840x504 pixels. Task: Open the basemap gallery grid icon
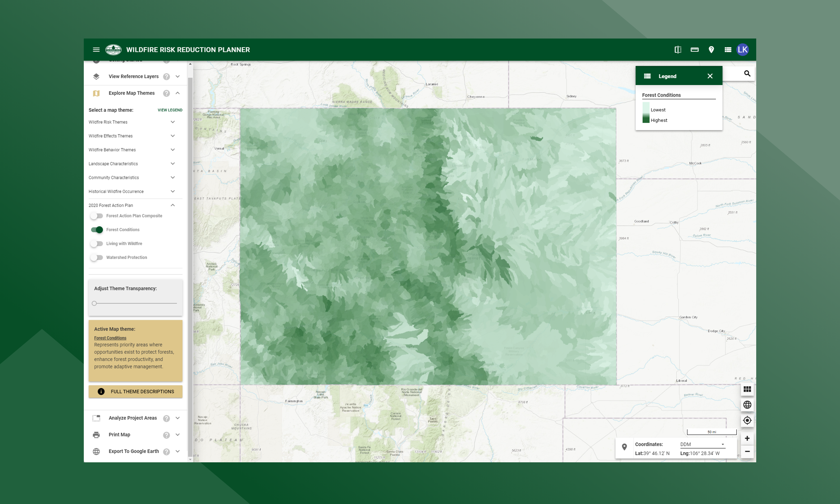pyautogui.click(x=747, y=389)
